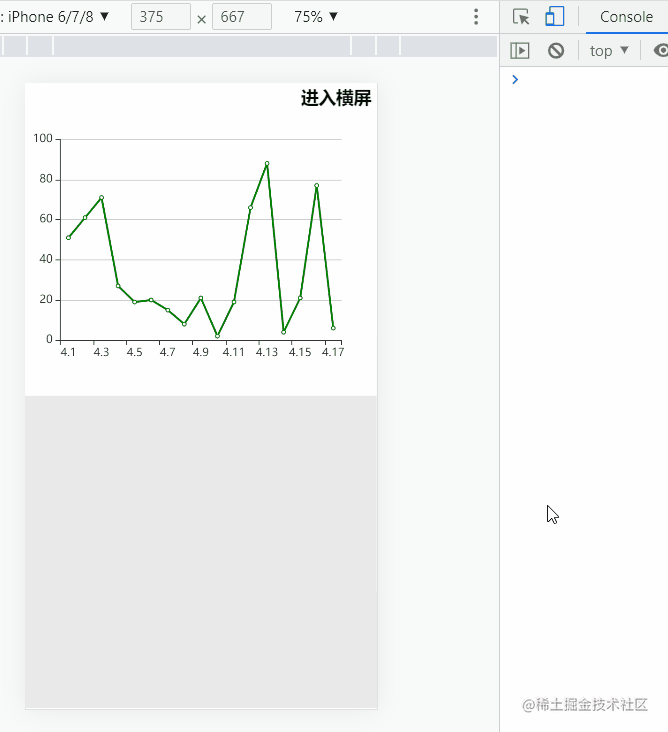
Task: Open the 'top' JavaScript context dropdown
Action: tap(609, 51)
